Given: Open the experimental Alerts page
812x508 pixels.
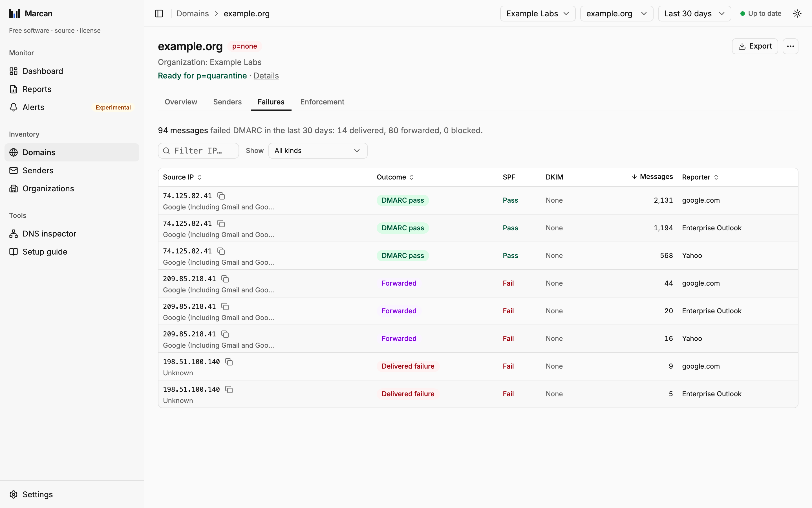Looking at the screenshot, I should click(72, 107).
